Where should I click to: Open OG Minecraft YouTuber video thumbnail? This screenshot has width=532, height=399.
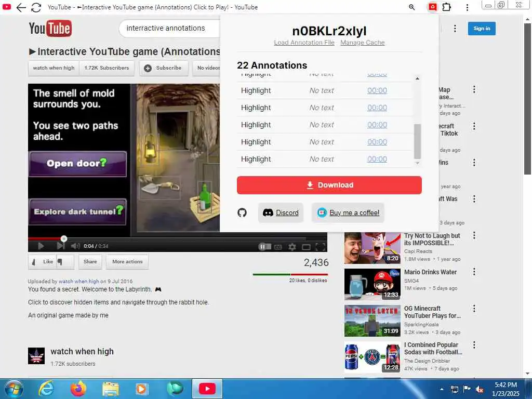click(372, 321)
